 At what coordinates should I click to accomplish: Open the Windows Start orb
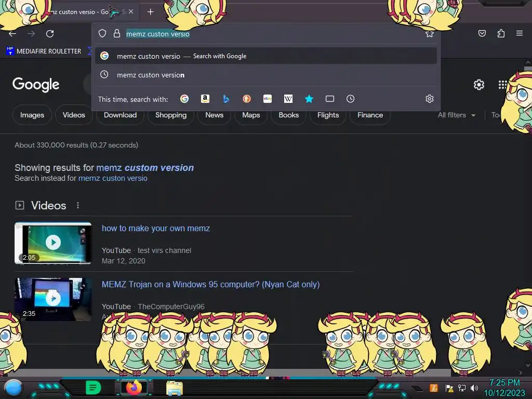point(13,388)
